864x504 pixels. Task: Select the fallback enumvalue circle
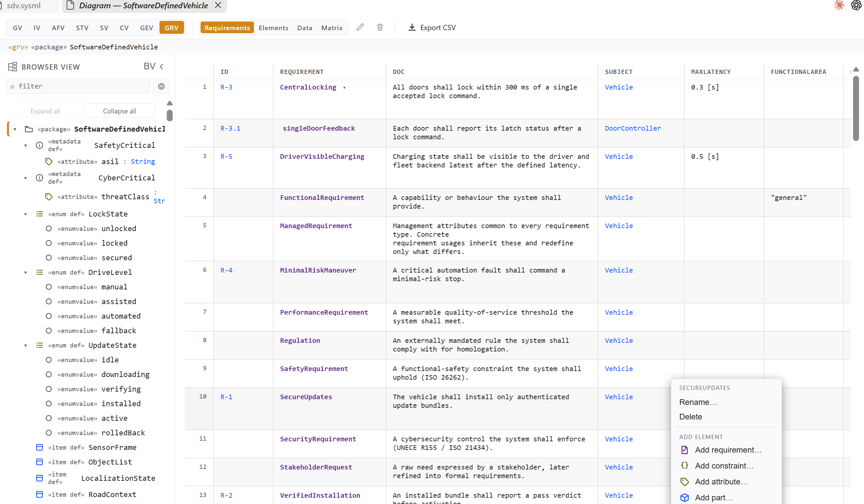(x=49, y=331)
